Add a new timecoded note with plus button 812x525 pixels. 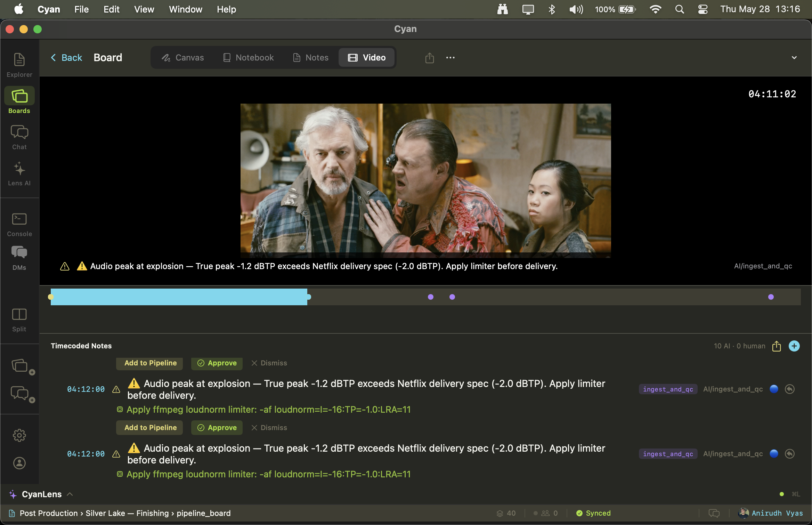pyautogui.click(x=794, y=346)
